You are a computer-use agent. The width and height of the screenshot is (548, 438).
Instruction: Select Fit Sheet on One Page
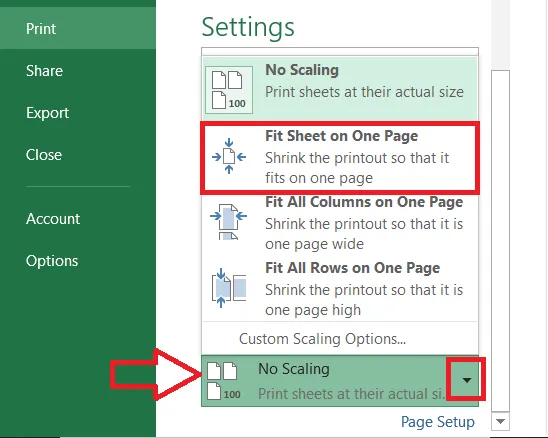pyautogui.click(x=340, y=157)
